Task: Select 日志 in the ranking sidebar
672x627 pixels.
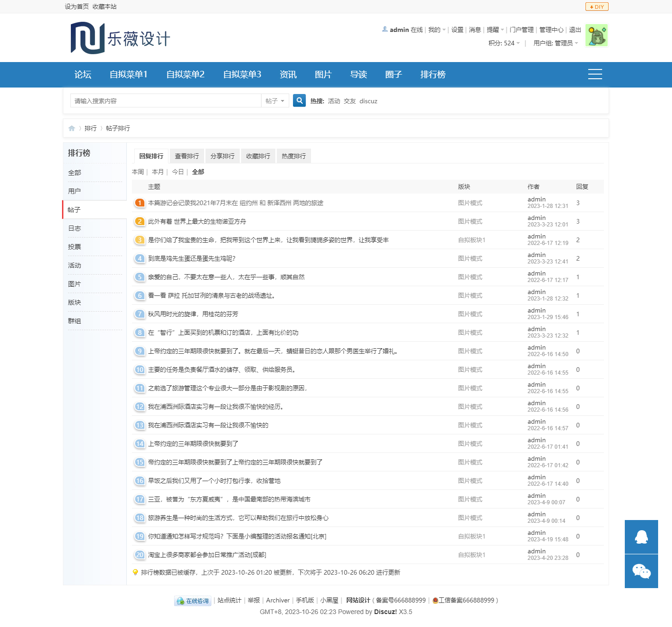Action: 75,228
